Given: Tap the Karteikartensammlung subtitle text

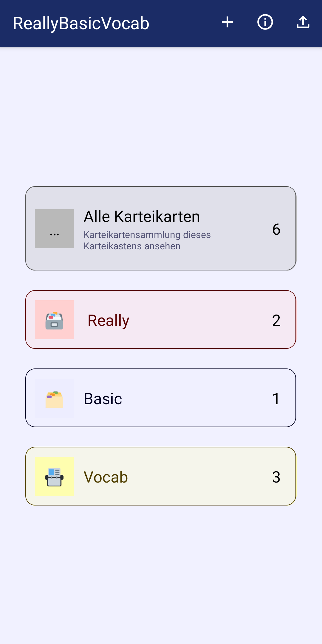Looking at the screenshot, I should [147, 240].
